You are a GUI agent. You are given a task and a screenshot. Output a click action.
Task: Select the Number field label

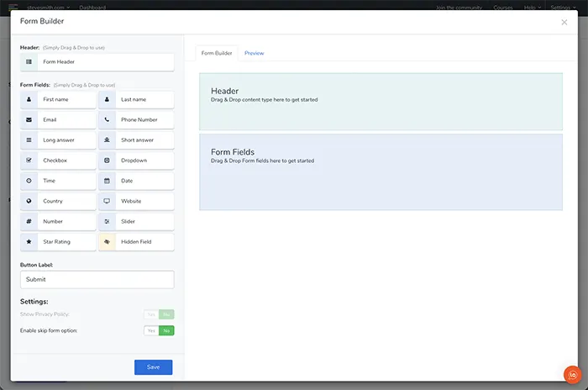pyautogui.click(x=53, y=221)
